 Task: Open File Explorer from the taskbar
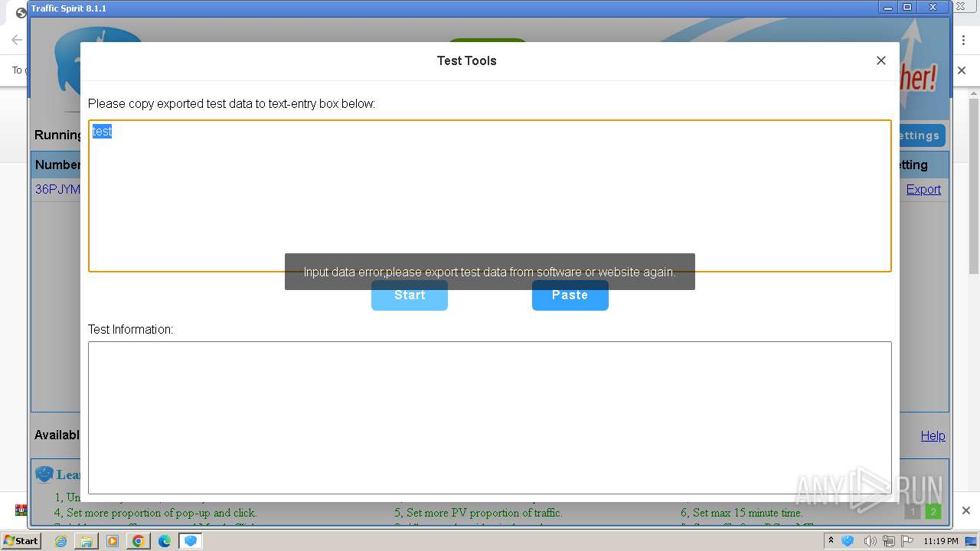pyautogui.click(x=87, y=541)
